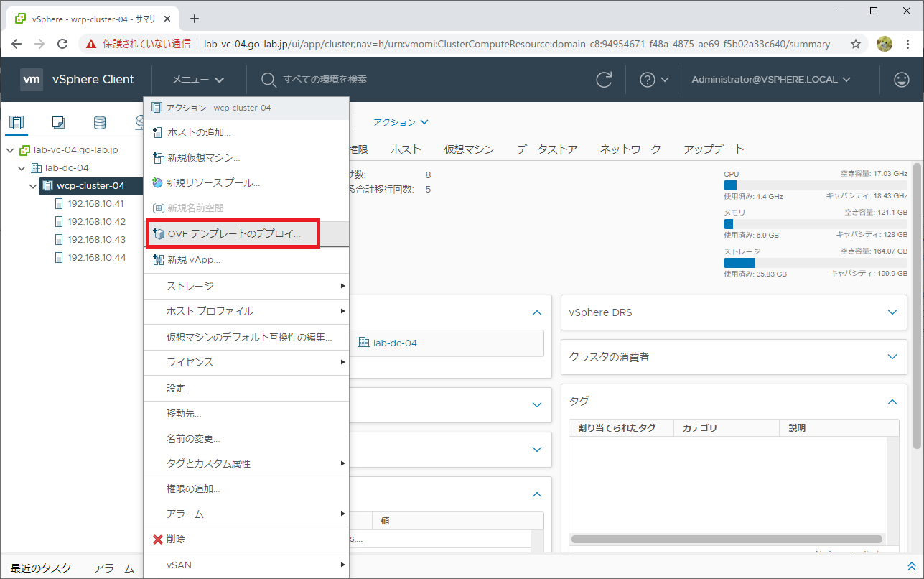Open the Hosts and Clusters inventory view
Viewport: 924px width, 579px height.
pos(17,122)
